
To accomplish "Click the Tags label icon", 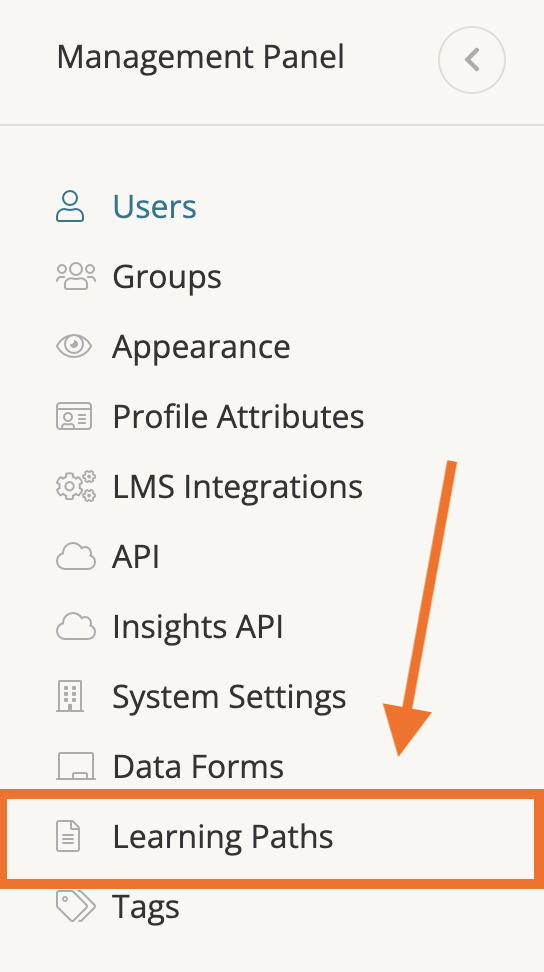I will [x=76, y=906].
